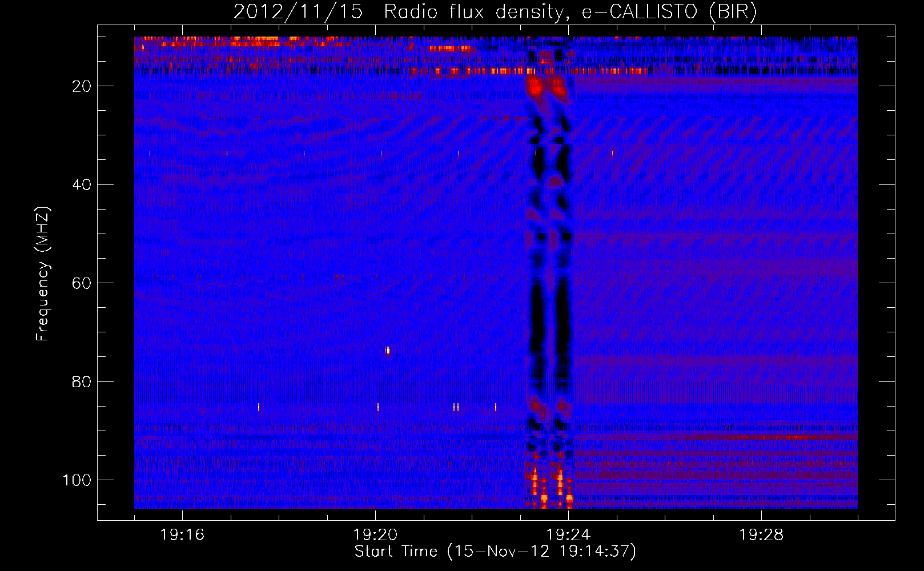Image resolution: width=924 pixels, height=571 pixels.
Task: Click the 'Frequency (MHZ)' axis label
Action: pos(43,274)
